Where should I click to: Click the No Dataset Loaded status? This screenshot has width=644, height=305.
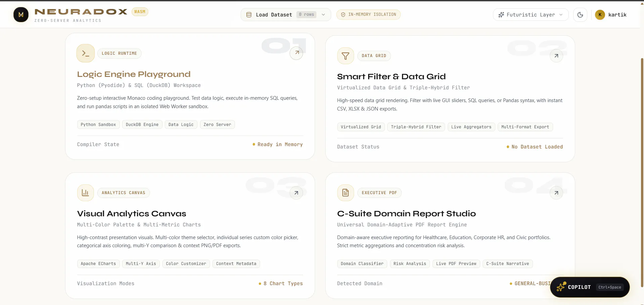(535, 147)
